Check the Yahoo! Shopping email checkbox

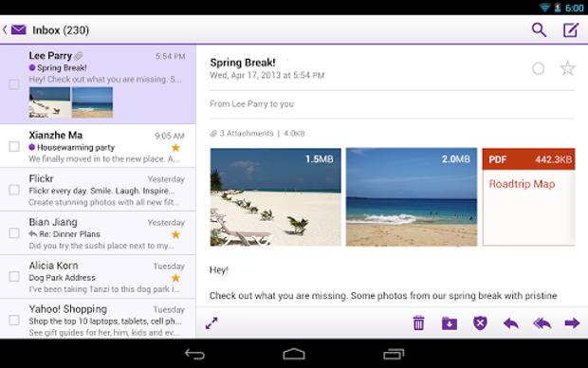tap(14, 320)
